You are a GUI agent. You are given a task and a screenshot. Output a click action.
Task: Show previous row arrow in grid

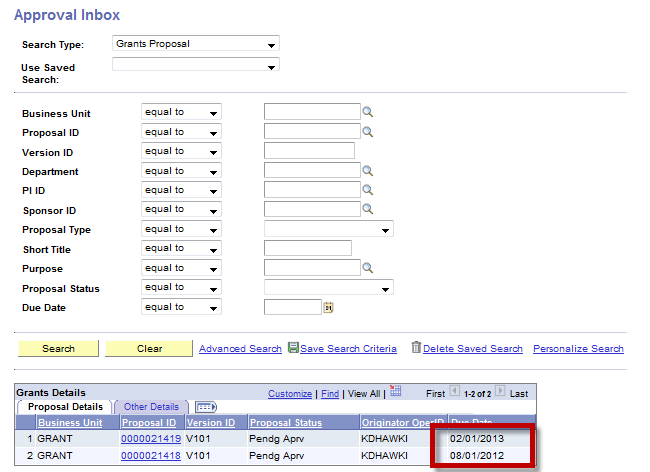click(x=455, y=391)
